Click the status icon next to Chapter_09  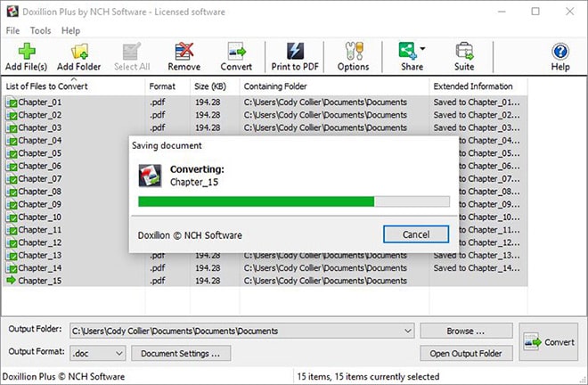click(12, 204)
